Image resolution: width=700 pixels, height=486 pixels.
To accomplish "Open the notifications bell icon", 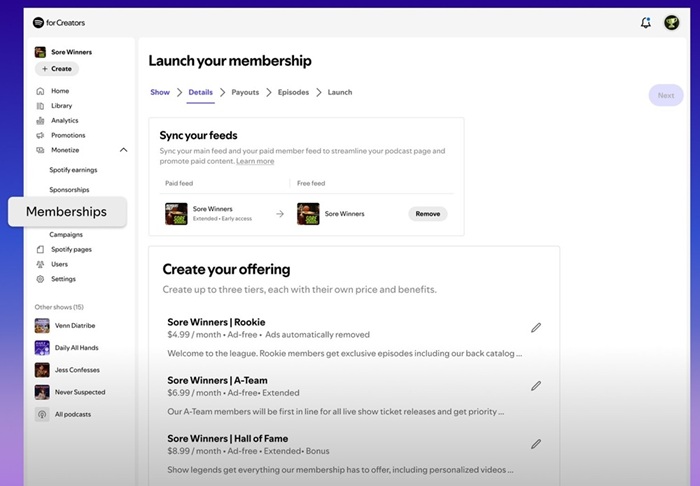I will (646, 22).
